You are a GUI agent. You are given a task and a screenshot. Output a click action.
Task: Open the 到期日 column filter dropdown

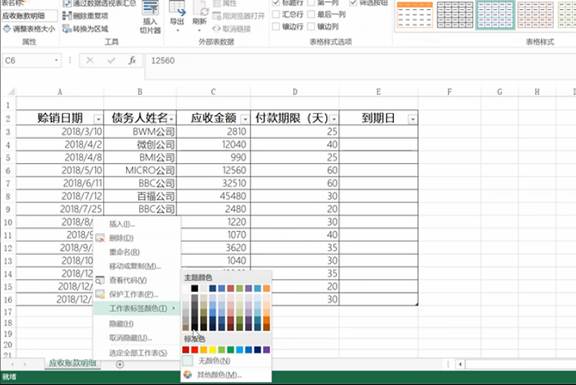pyautogui.click(x=413, y=119)
